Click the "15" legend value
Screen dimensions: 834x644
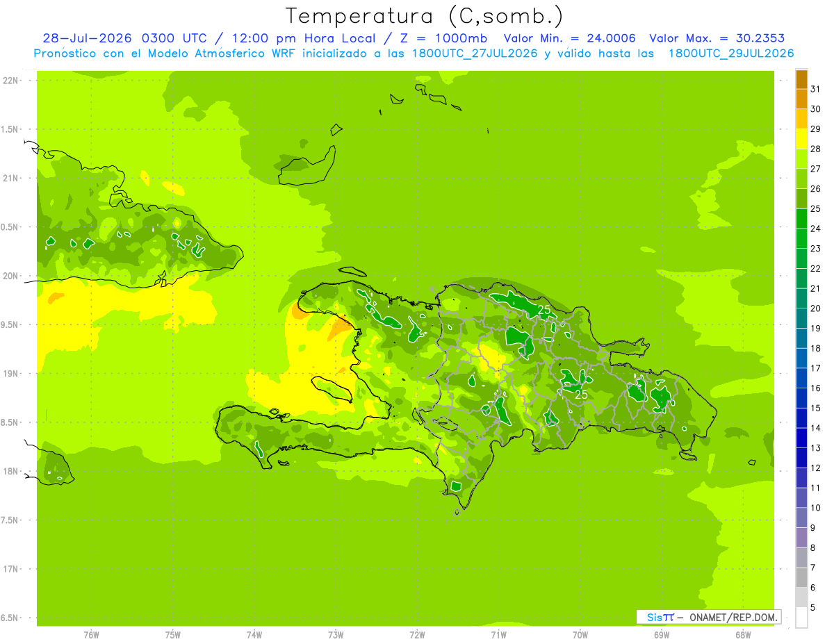[x=815, y=408]
